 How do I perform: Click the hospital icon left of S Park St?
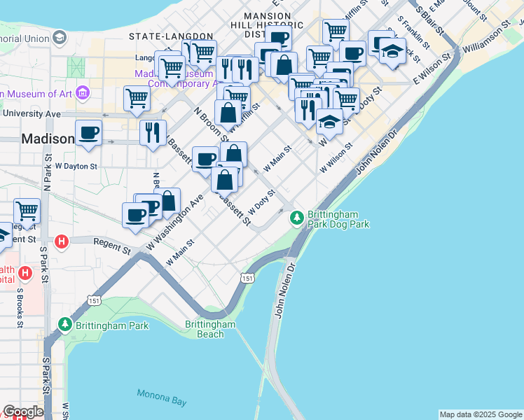click(x=25, y=273)
